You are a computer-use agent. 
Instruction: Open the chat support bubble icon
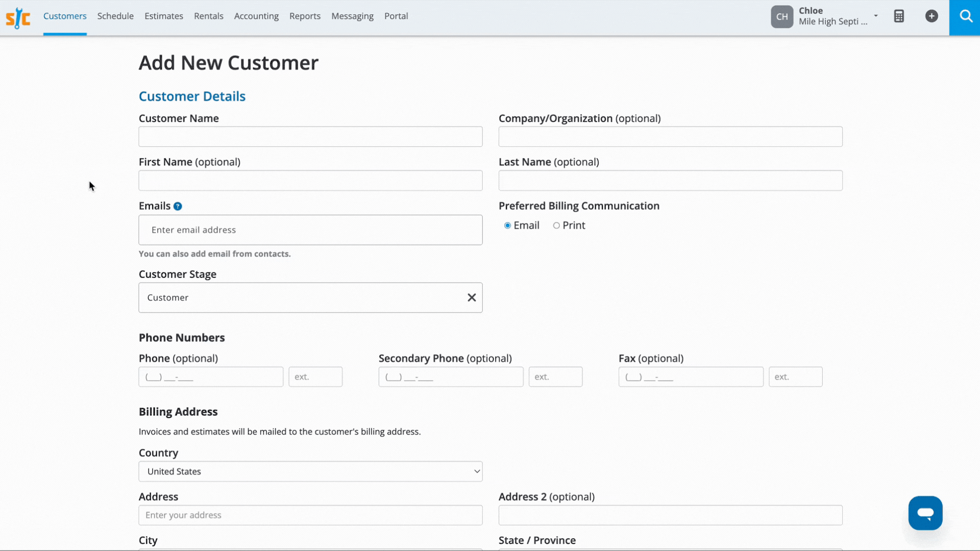[x=925, y=513]
